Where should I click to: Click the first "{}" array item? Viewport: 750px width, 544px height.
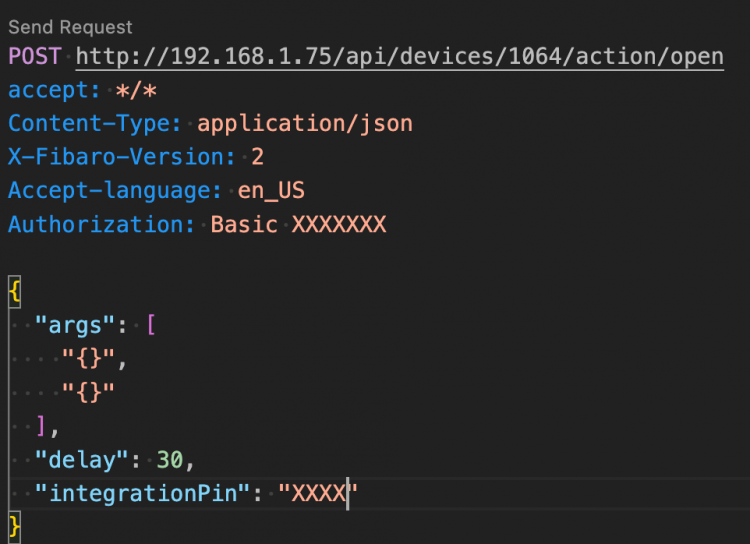click(87, 358)
